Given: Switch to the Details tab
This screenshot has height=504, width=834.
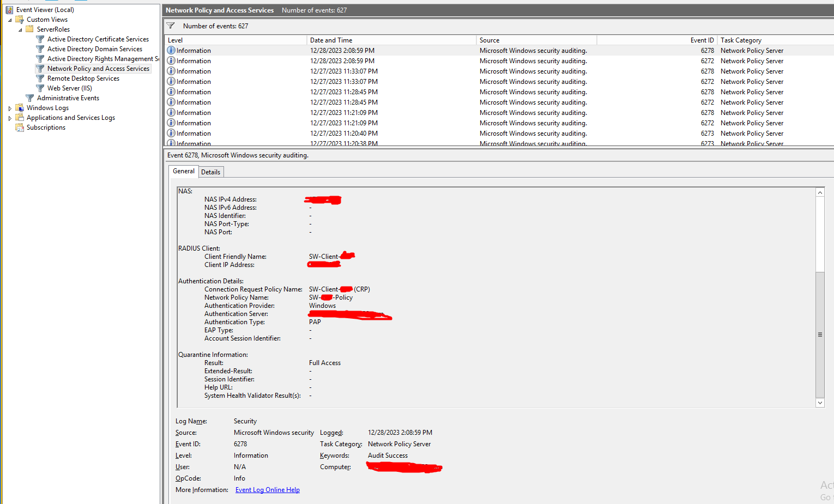Looking at the screenshot, I should coord(211,172).
